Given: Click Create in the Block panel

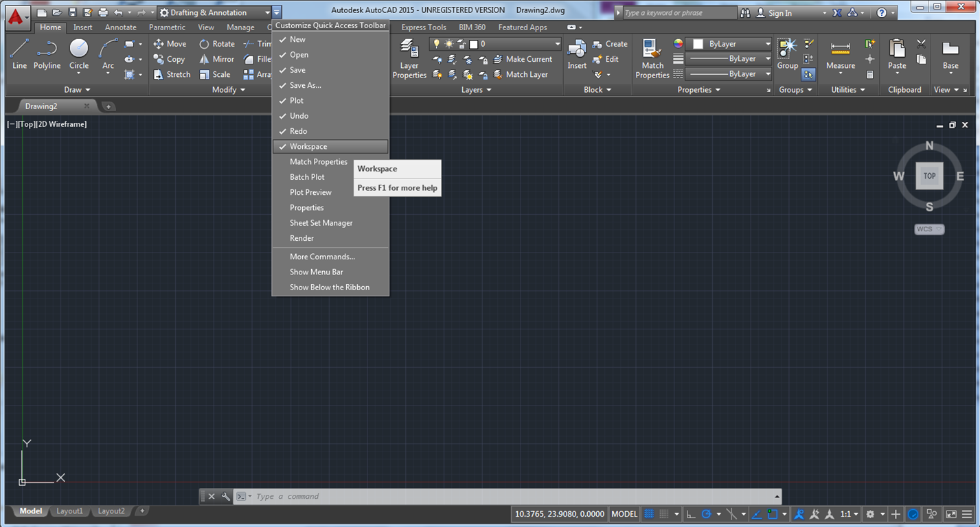Looking at the screenshot, I should pos(610,44).
